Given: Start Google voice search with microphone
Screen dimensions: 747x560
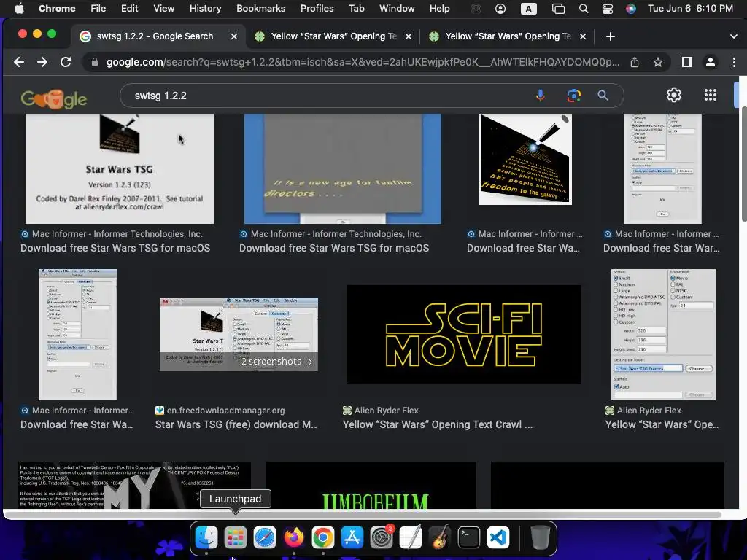Looking at the screenshot, I should click(x=541, y=96).
